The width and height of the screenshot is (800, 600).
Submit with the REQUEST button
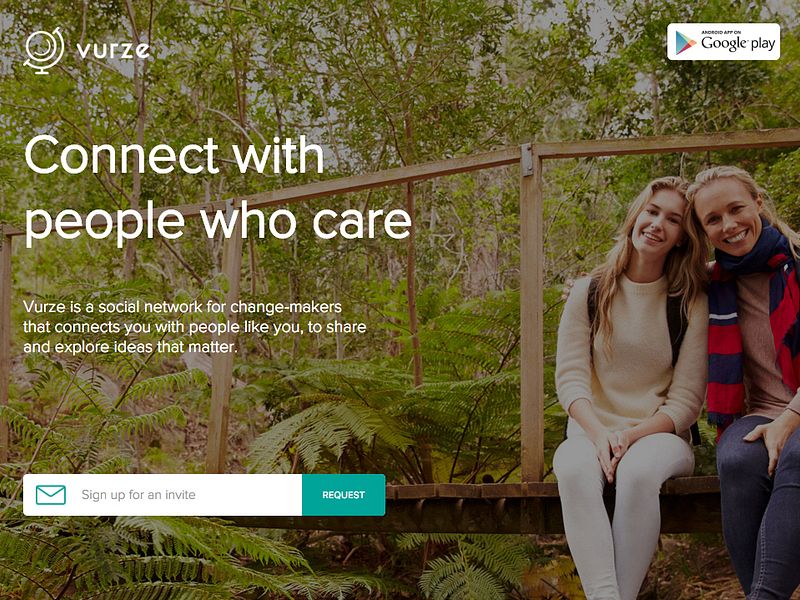(x=343, y=495)
